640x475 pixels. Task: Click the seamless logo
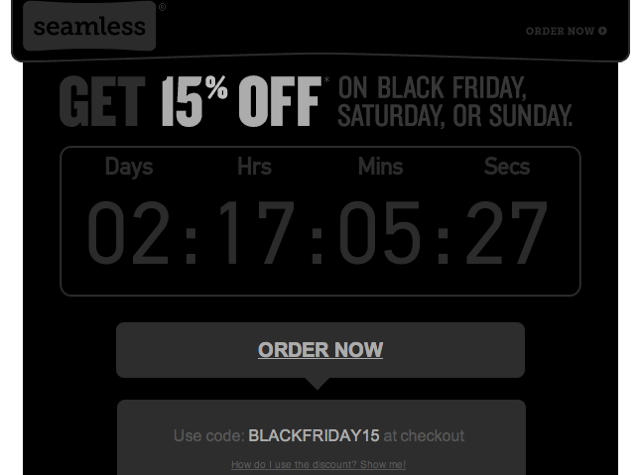coord(89,26)
